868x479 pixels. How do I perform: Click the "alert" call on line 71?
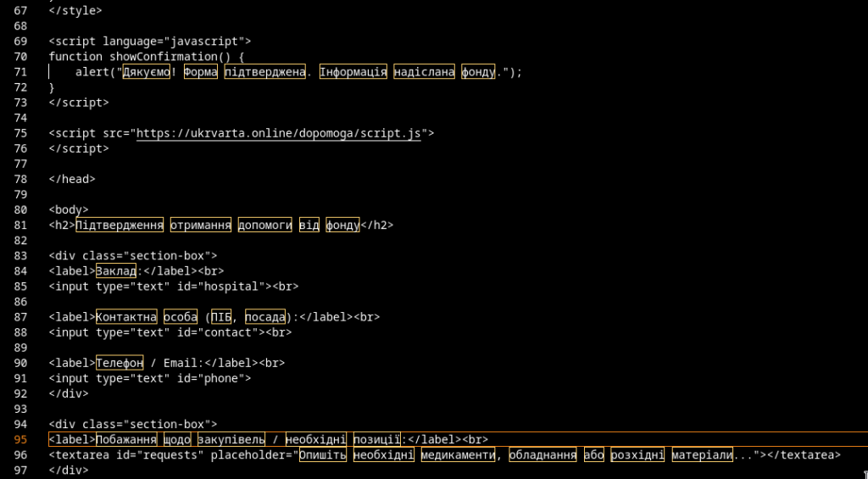click(x=92, y=72)
